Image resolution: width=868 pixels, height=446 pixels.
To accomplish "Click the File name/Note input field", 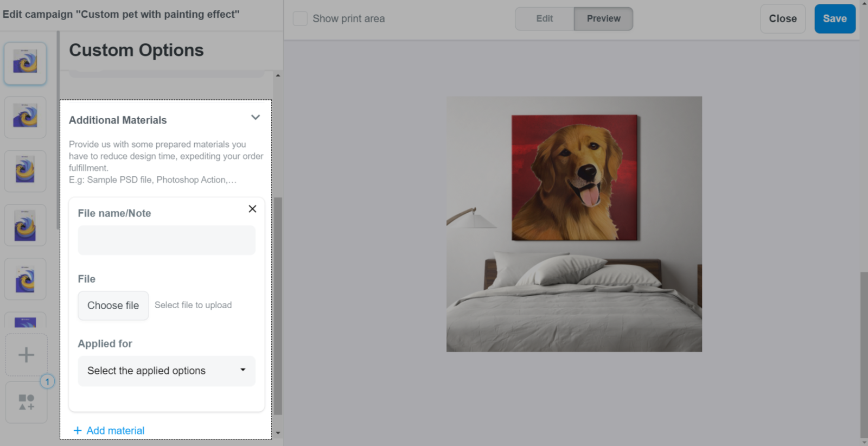I will point(167,240).
